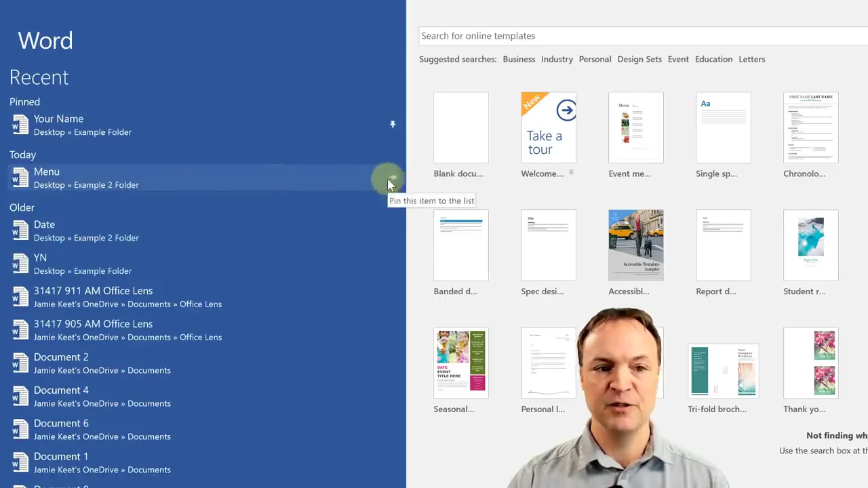Select the Accessible Template Sampler thumbnail

(x=636, y=245)
